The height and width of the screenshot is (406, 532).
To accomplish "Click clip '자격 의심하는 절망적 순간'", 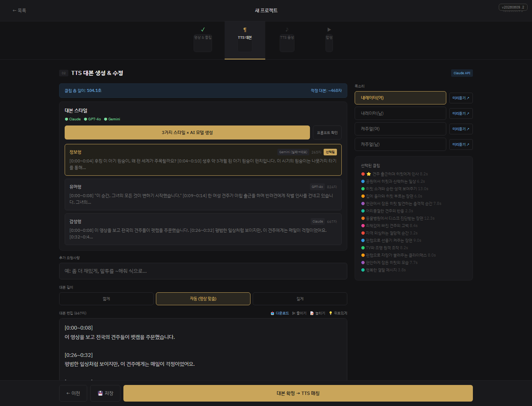I will pyautogui.click(x=389, y=233).
